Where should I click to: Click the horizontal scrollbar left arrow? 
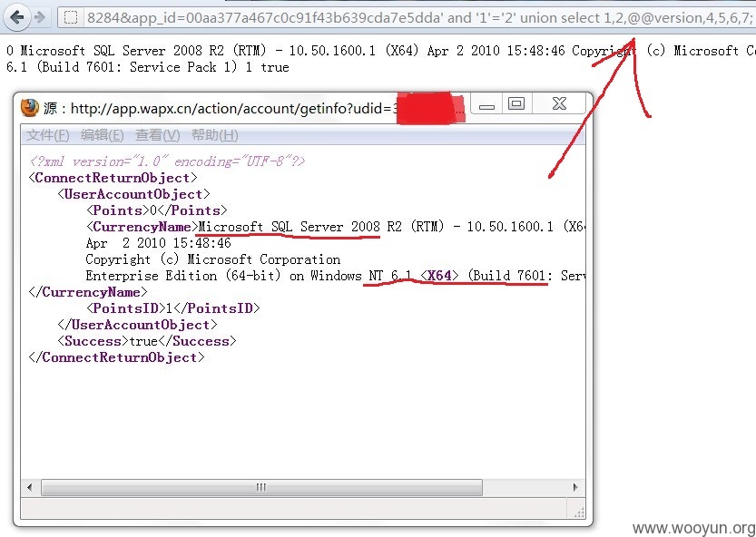(30, 487)
